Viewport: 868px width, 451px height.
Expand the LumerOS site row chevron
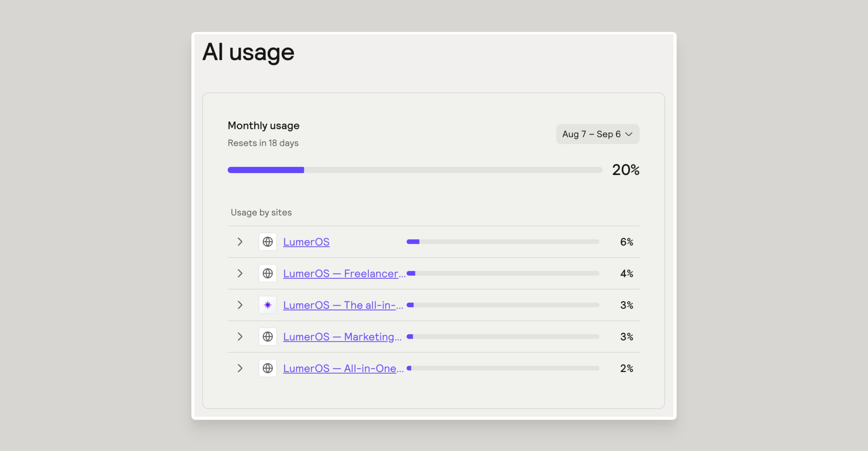point(240,242)
